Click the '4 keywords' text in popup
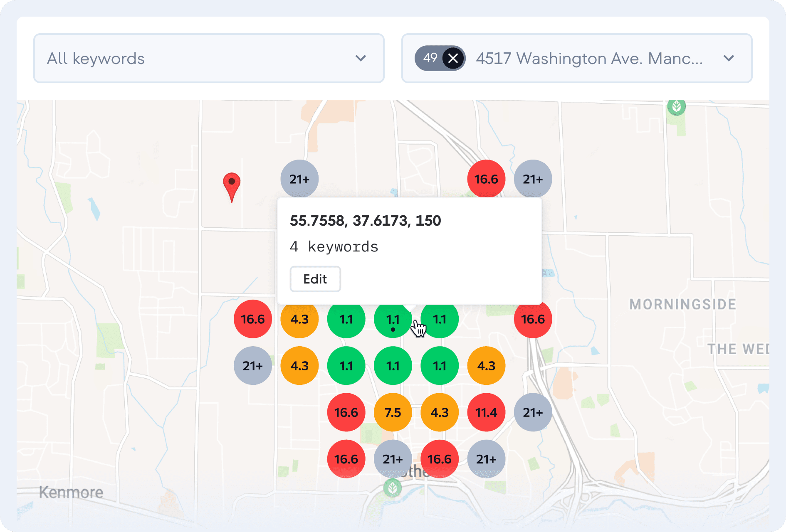This screenshot has width=786, height=532. pos(334,247)
